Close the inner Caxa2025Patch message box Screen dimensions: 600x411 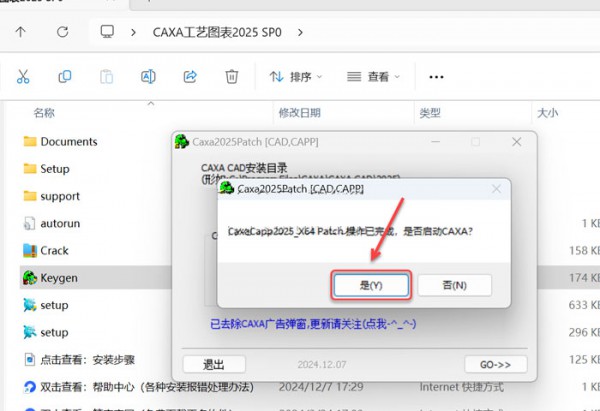[496, 189]
